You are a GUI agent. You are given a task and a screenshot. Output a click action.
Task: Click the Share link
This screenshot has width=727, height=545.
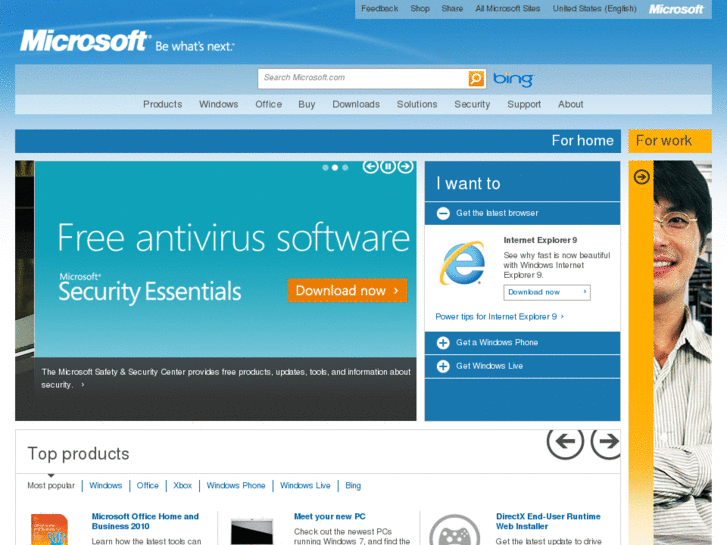[x=452, y=9]
